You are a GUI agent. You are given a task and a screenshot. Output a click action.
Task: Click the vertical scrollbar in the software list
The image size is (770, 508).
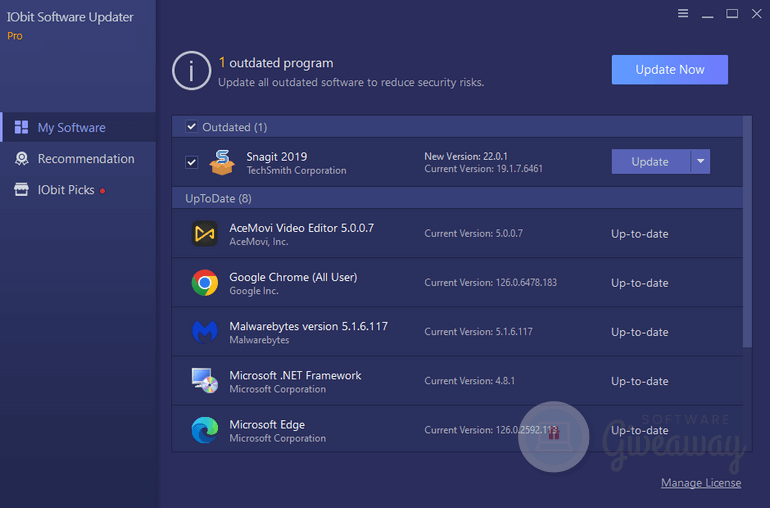pyautogui.click(x=747, y=232)
